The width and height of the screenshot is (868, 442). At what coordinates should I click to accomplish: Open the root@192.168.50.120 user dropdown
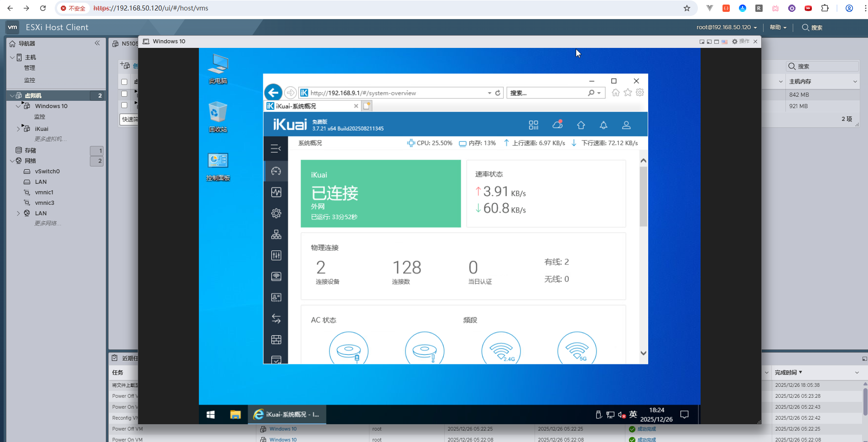pyautogui.click(x=726, y=27)
